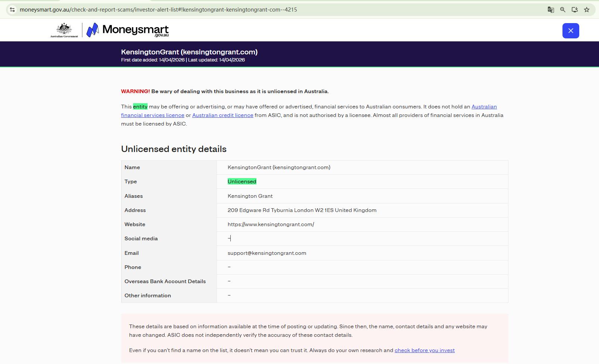Click the 'Social media' row label
The width and height of the screenshot is (599, 364).
point(141,238)
